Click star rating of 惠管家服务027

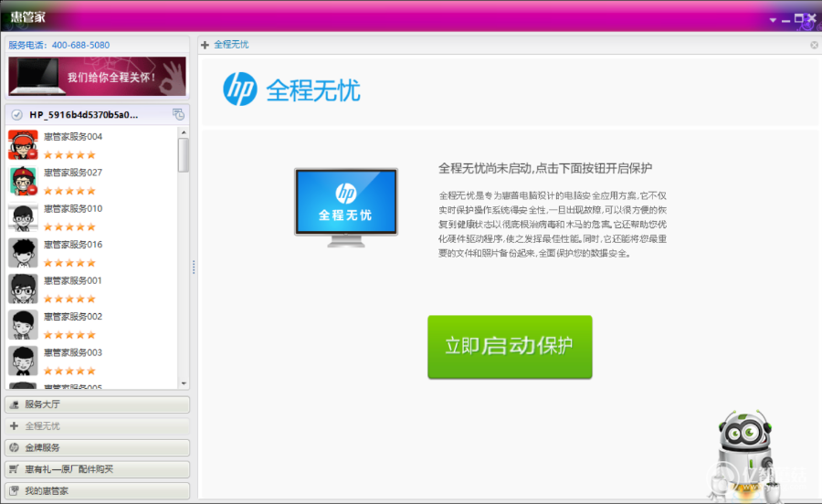coord(69,191)
